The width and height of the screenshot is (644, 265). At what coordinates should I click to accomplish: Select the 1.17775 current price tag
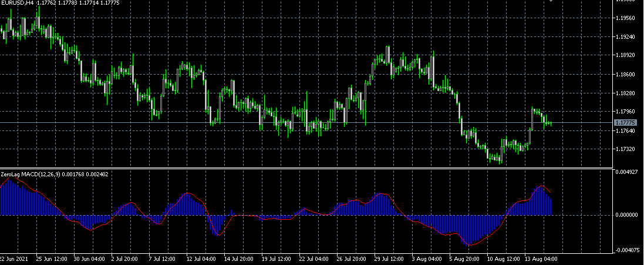pos(625,122)
